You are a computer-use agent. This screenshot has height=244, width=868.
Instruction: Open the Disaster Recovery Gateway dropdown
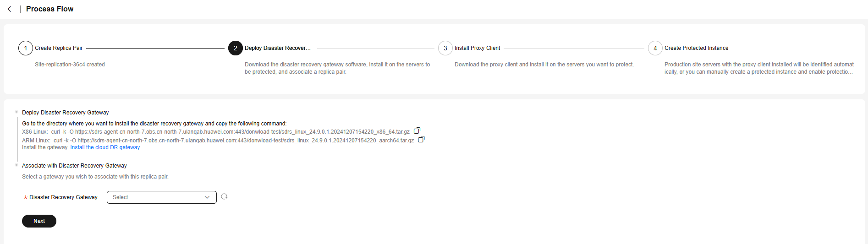pyautogui.click(x=162, y=197)
